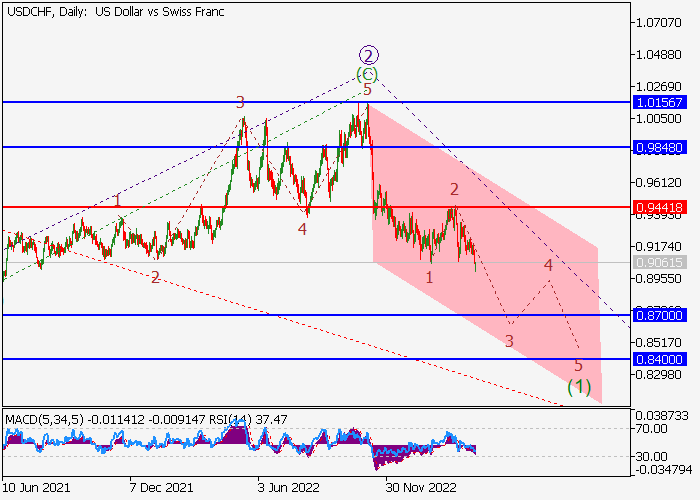Select the 1.01567 blue price level tag
700x500 pixels.
(x=658, y=102)
